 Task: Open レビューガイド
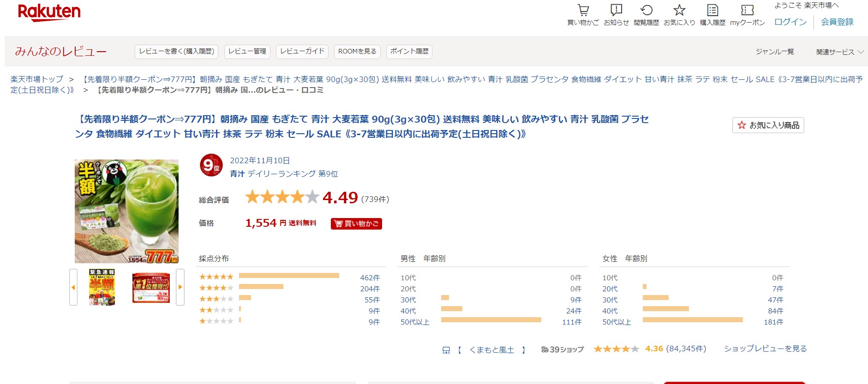[x=302, y=51]
